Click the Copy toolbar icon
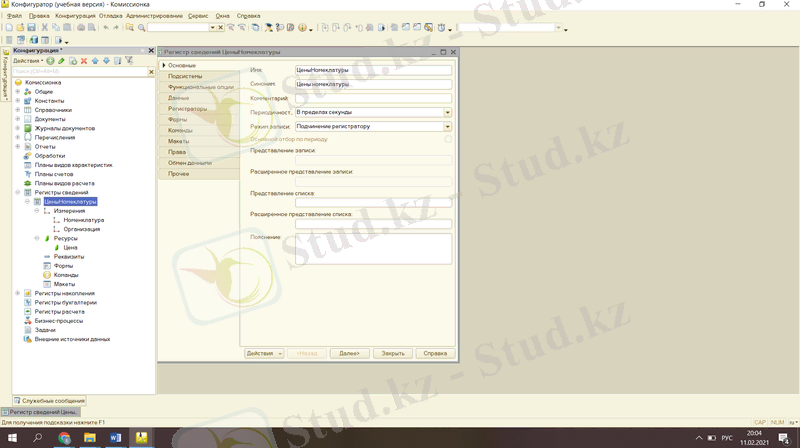This screenshot has width=800, height=448. click(x=56, y=28)
